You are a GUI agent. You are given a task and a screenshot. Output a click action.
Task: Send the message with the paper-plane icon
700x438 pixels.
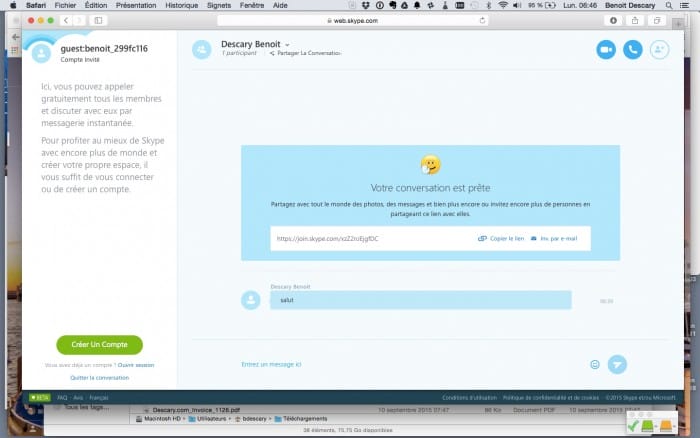coord(617,364)
